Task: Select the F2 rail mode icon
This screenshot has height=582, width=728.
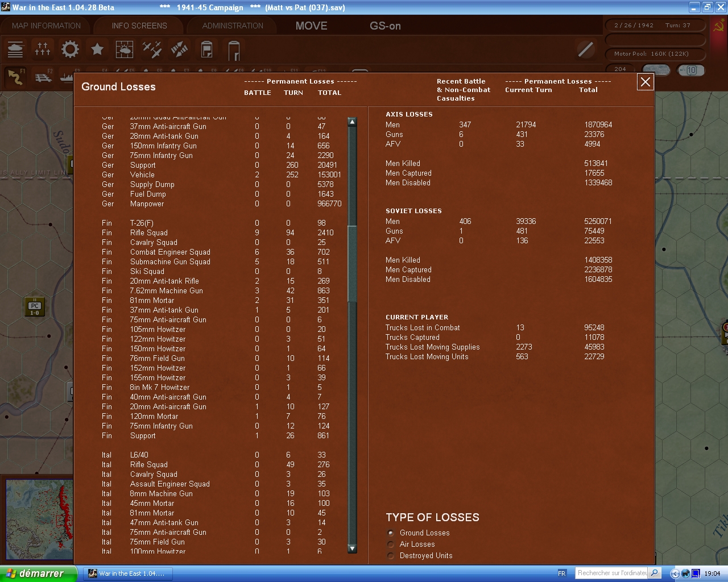Action: pyautogui.click(x=43, y=77)
